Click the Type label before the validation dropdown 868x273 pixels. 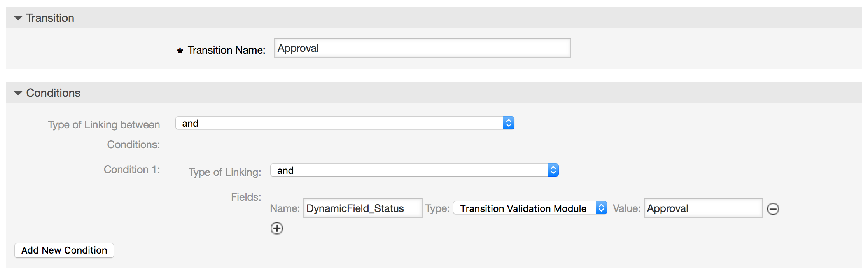pos(437,208)
